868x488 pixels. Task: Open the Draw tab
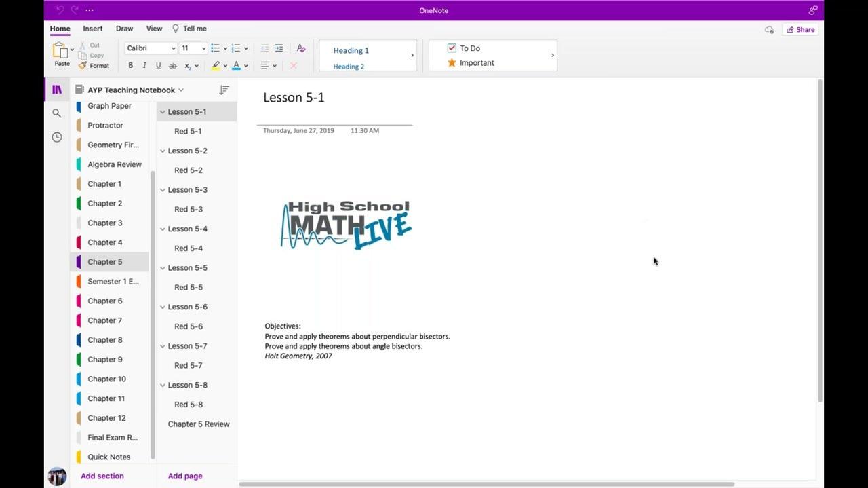pos(124,29)
